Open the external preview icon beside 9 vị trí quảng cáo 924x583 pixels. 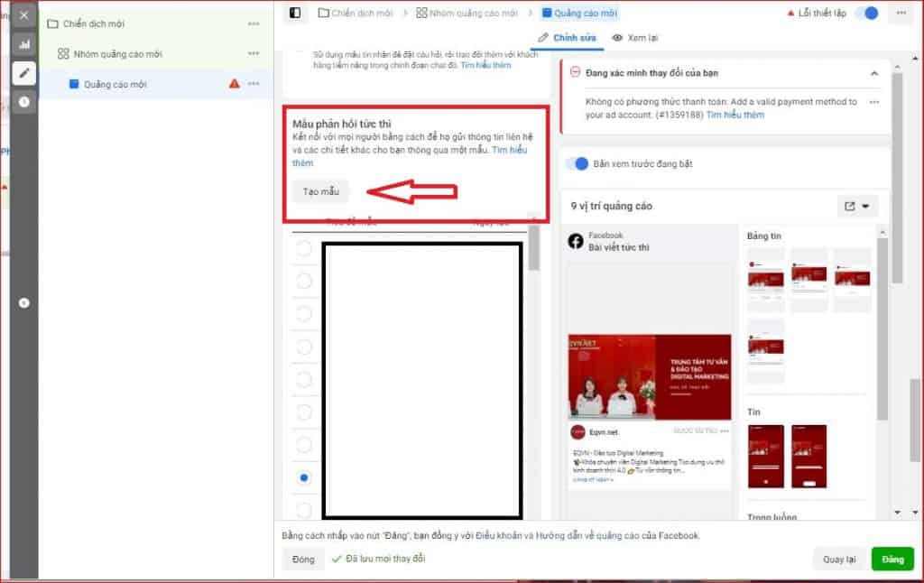pyautogui.click(x=852, y=206)
